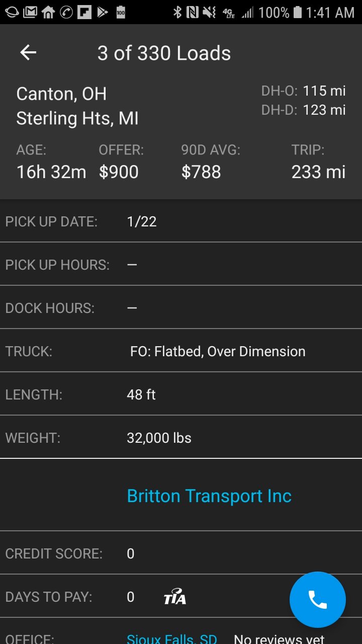Tap the TIA member logo
The image size is (362, 644).
coord(175,597)
